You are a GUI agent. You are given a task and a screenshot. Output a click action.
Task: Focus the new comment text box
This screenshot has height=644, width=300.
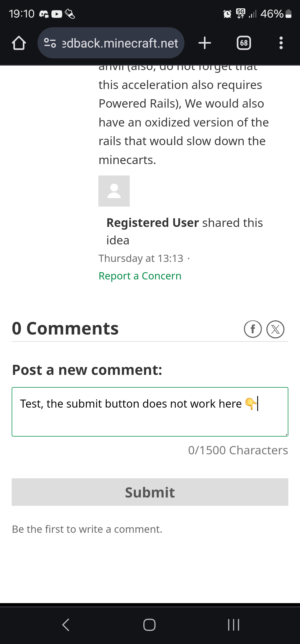[150, 412]
